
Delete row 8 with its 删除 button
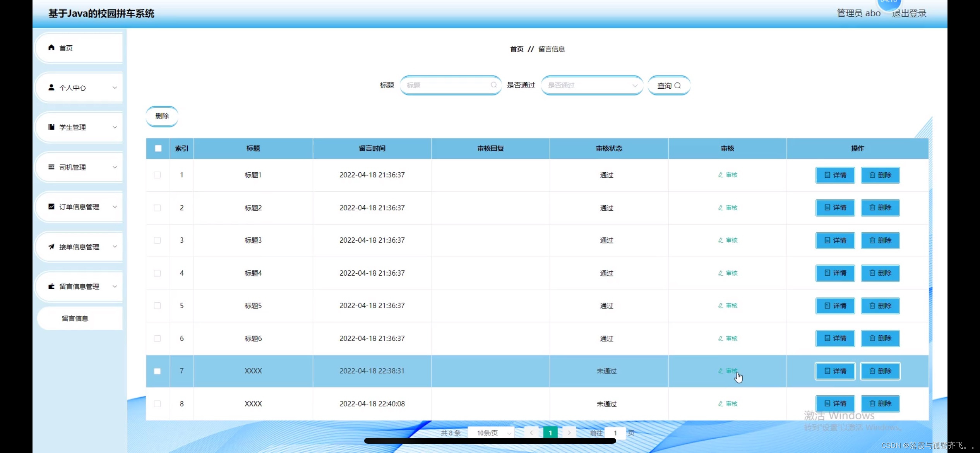tap(880, 403)
